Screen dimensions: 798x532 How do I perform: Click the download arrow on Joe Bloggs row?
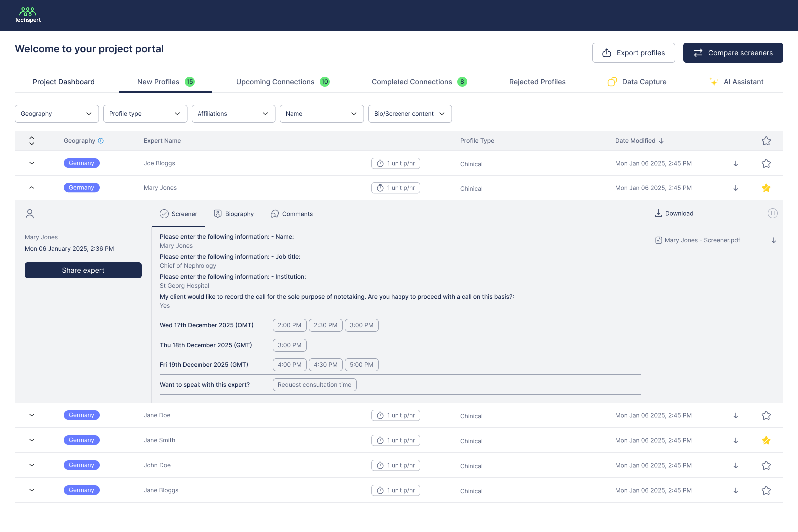point(736,163)
